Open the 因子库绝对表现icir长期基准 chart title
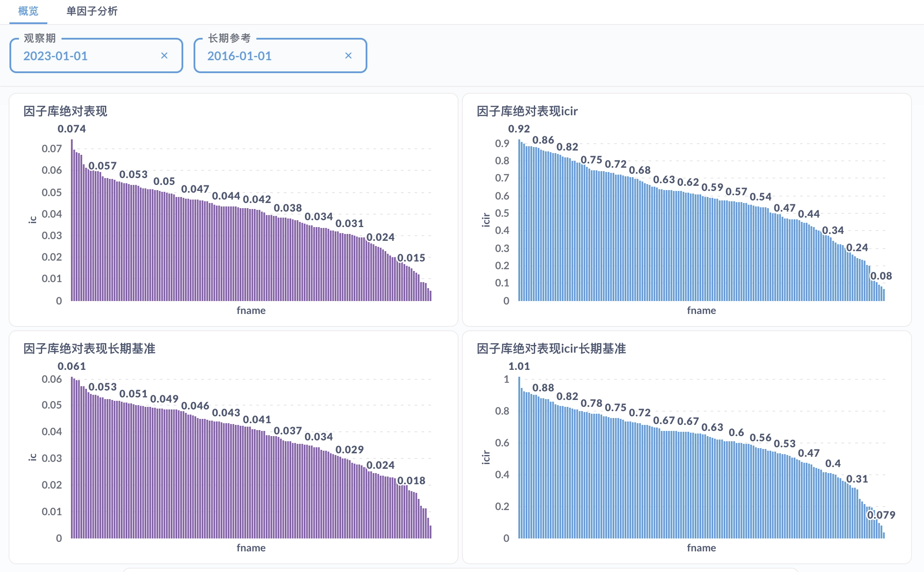Image resolution: width=924 pixels, height=572 pixels. [x=551, y=349]
